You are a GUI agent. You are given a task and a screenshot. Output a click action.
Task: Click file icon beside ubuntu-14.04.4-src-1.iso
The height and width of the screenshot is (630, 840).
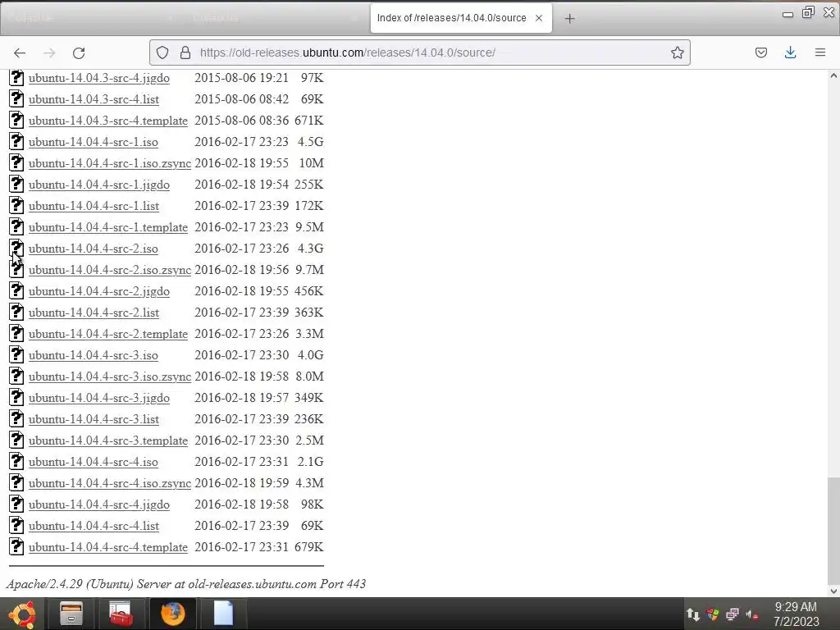[x=16, y=141]
